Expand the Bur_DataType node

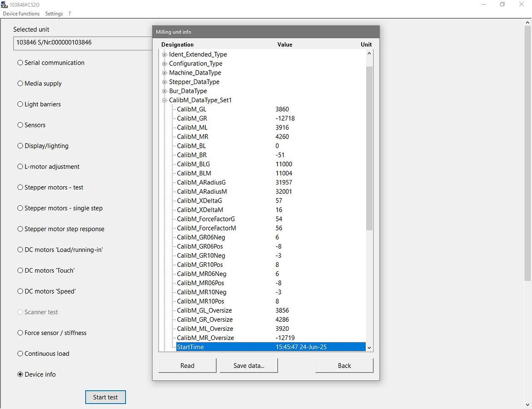click(164, 91)
